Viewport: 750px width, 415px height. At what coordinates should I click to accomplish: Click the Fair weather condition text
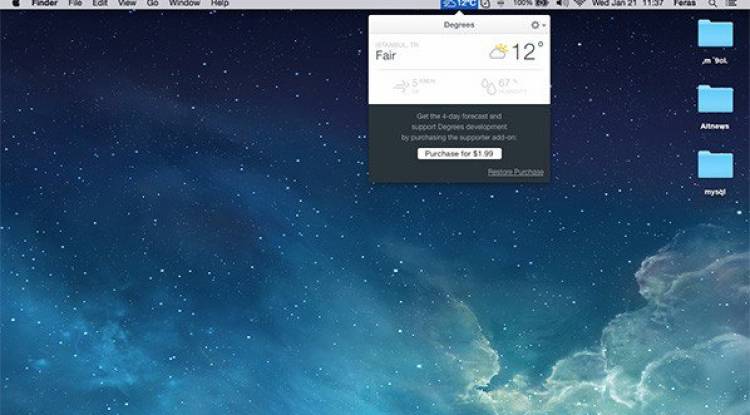[386, 55]
